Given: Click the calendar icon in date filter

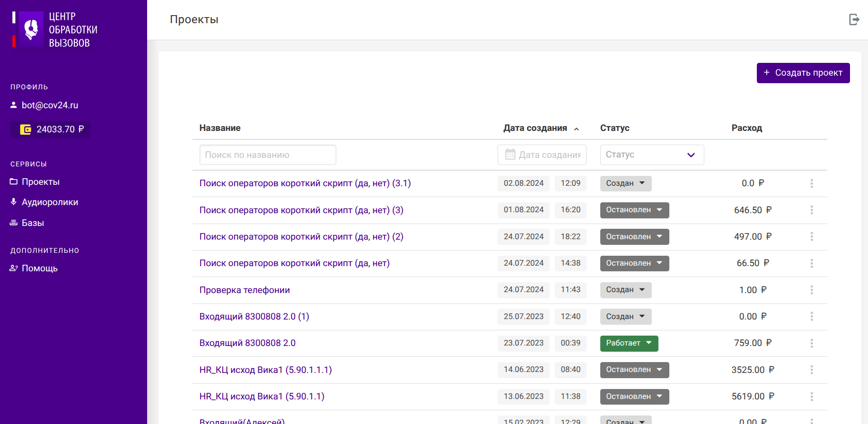Looking at the screenshot, I should click(510, 155).
